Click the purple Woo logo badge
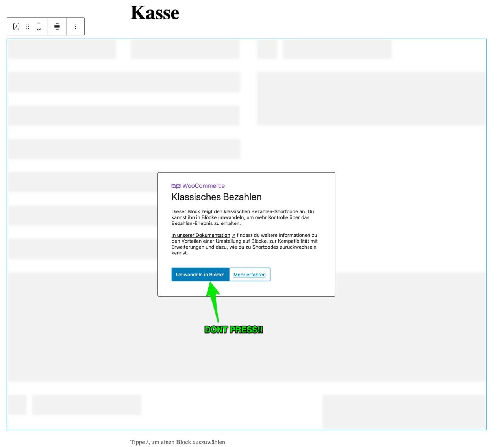 click(176, 186)
